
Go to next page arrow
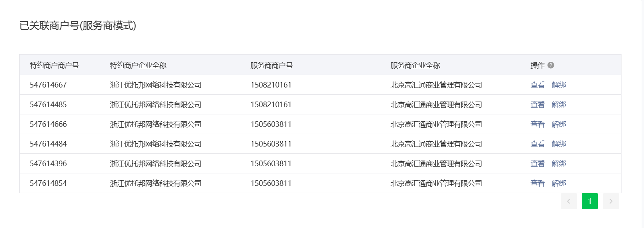611,201
